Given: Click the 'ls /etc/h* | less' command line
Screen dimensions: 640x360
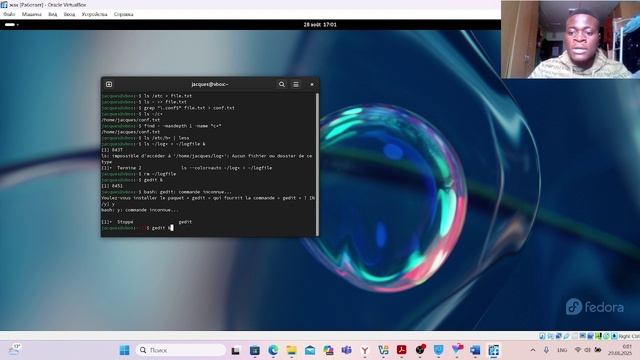Looking at the screenshot, I should [145, 138].
